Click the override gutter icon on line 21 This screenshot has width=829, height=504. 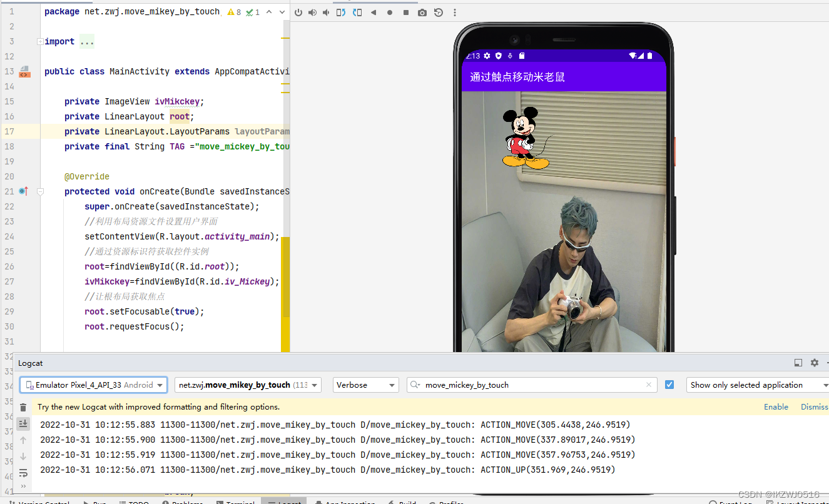[24, 191]
